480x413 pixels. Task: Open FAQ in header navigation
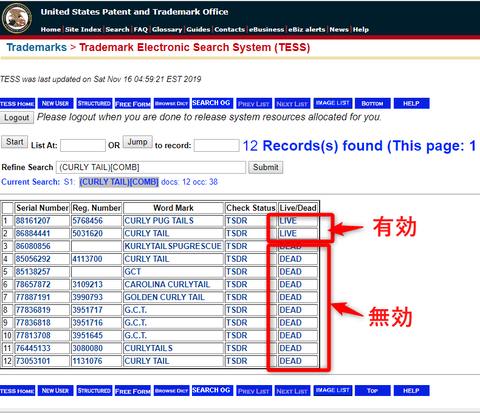point(141,30)
